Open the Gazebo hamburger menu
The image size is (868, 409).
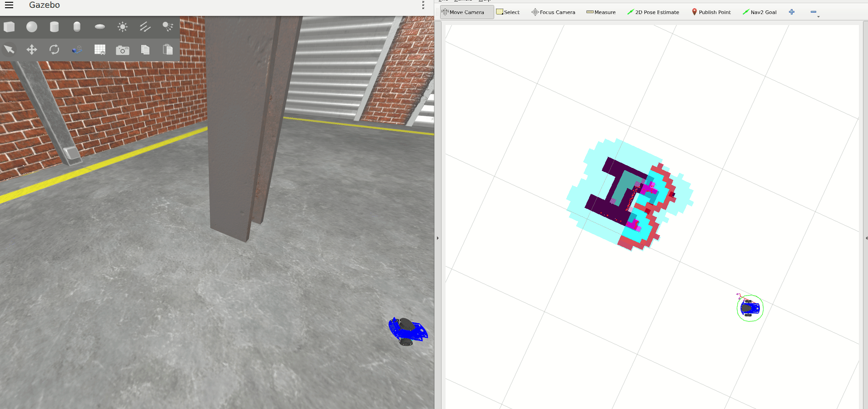[9, 5]
